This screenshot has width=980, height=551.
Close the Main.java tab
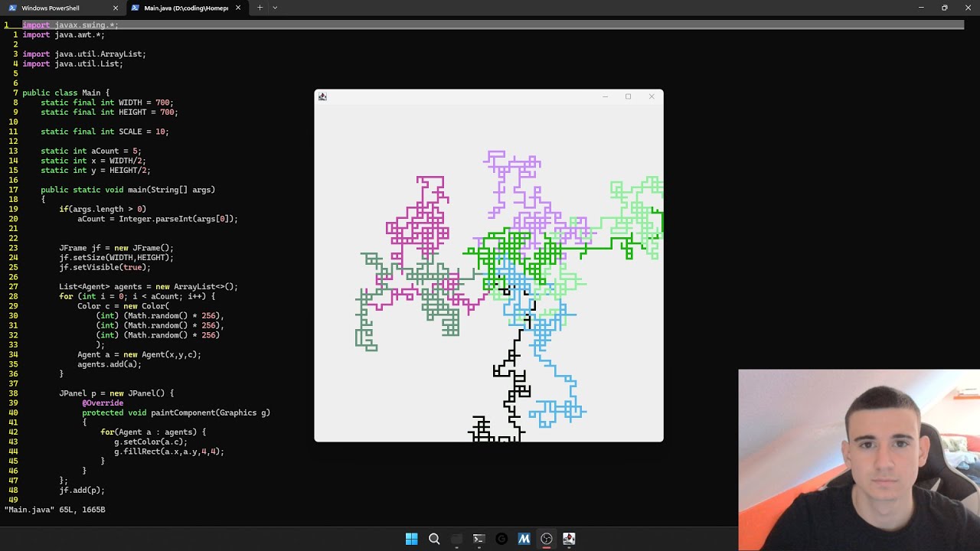pos(238,8)
